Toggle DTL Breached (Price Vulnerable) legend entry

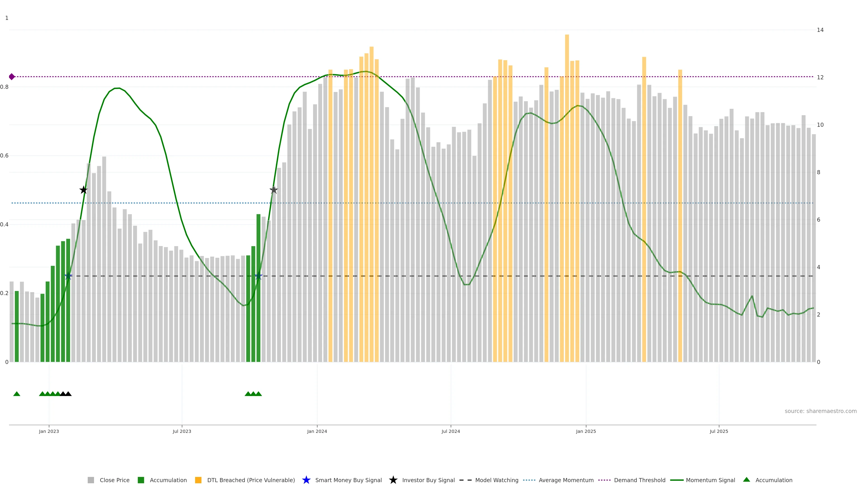point(251,480)
